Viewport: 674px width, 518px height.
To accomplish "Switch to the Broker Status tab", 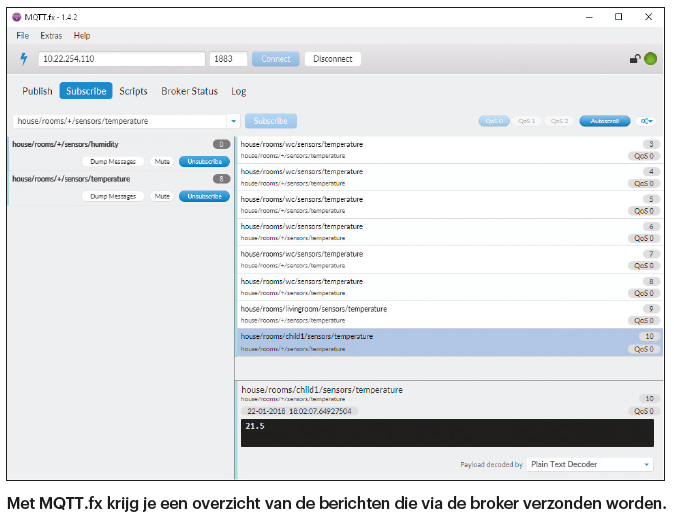I will [x=189, y=91].
